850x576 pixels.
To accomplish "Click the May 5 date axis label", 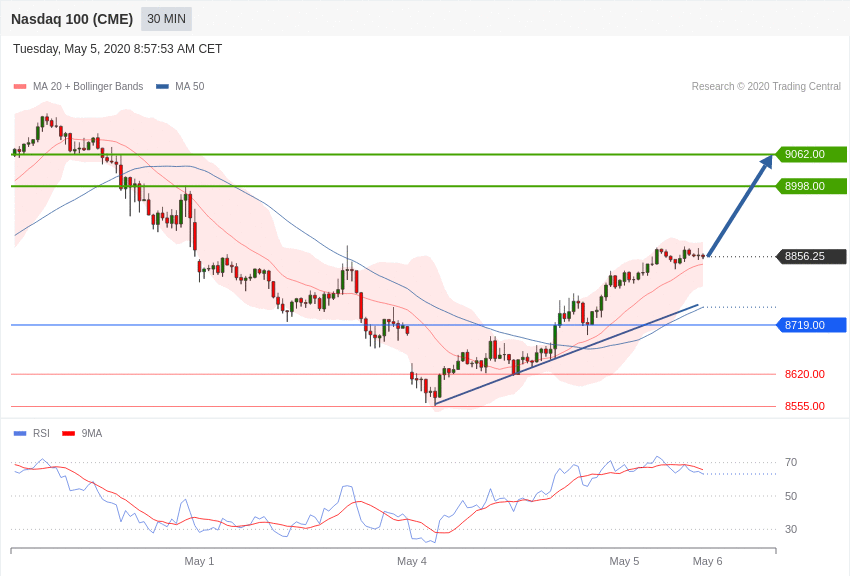I will [x=624, y=561].
